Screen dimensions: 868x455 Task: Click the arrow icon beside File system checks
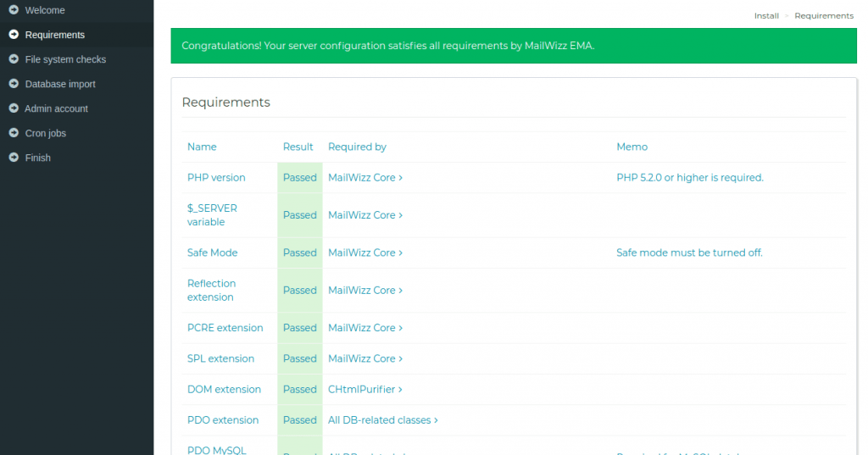(x=14, y=58)
